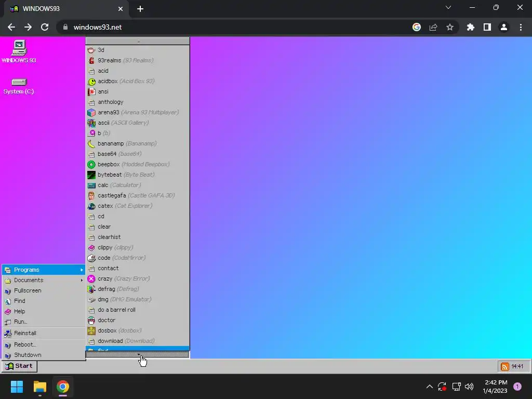This screenshot has width=532, height=399.
Task: Open Help from the start menu
Action: (44, 312)
